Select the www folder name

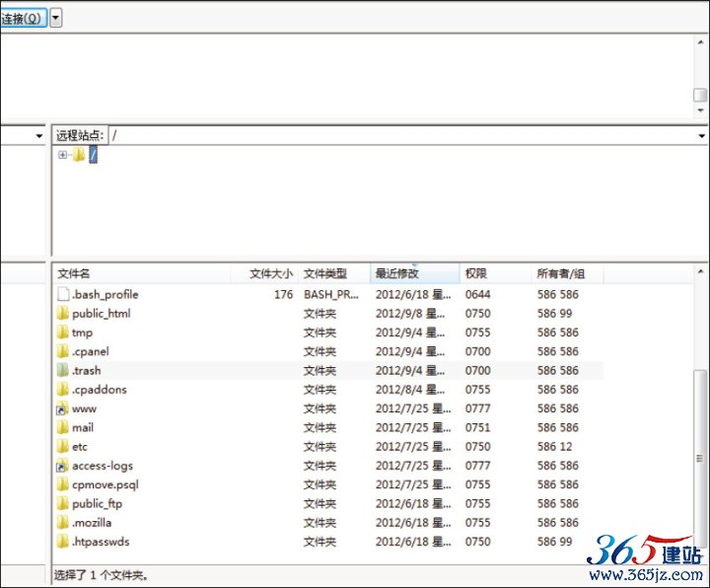(84, 409)
